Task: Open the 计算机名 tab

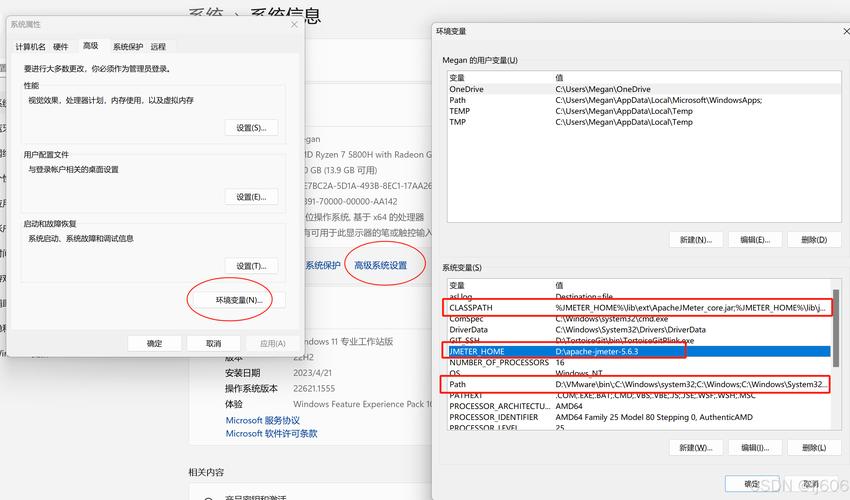Action: coord(30,47)
